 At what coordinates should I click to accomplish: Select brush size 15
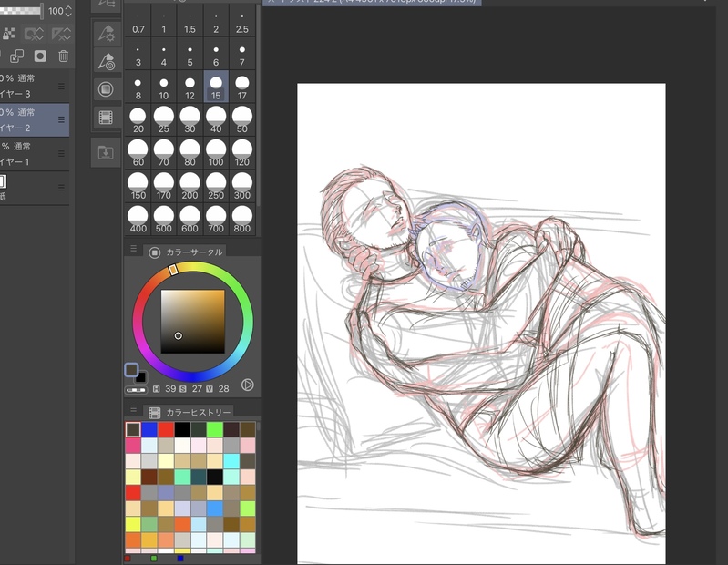216,87
